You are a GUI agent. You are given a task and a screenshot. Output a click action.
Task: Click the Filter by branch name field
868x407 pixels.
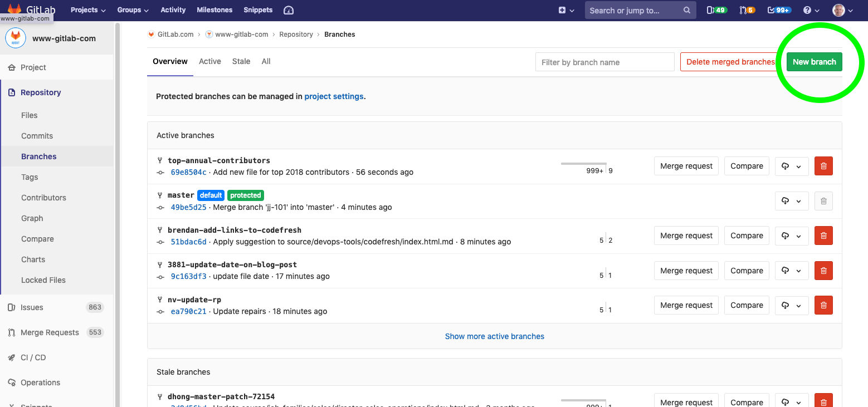coord(605,62)
